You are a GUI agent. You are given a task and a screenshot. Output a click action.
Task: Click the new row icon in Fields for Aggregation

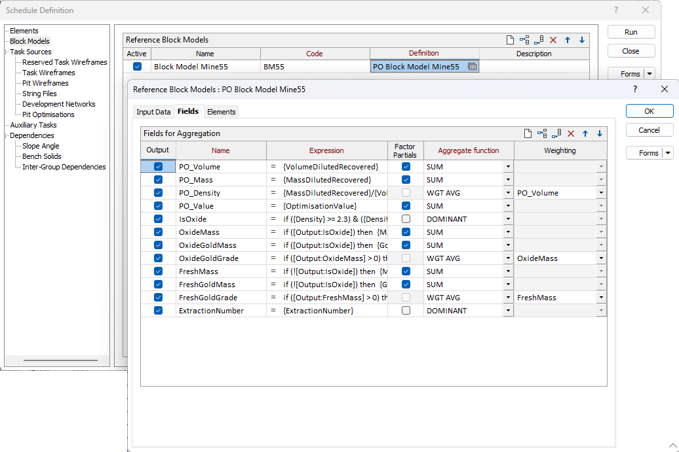tap(527, 133)
